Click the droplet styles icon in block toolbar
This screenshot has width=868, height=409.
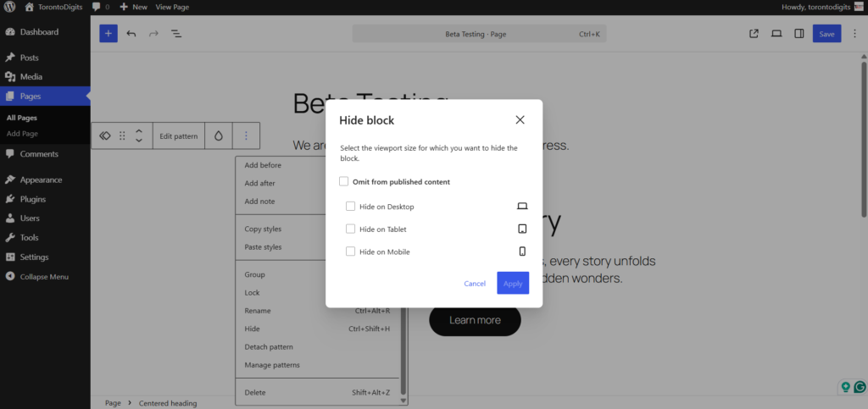coord(218,135)
